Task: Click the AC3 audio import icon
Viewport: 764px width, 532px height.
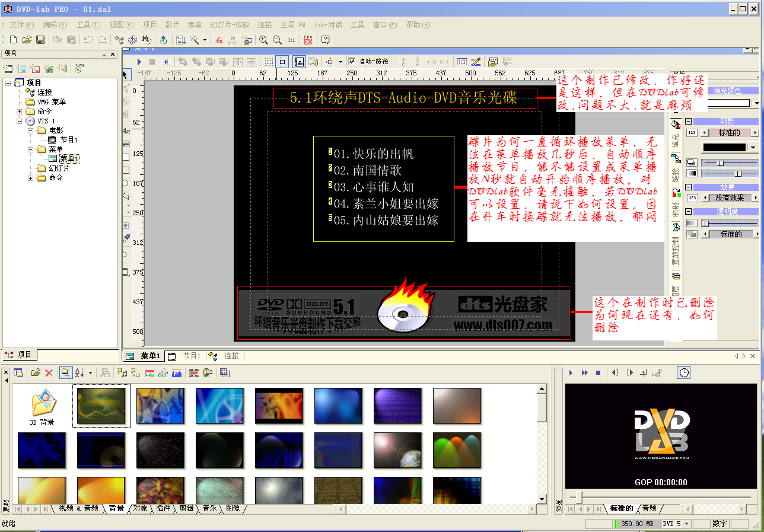Action: tap(135, 372)
